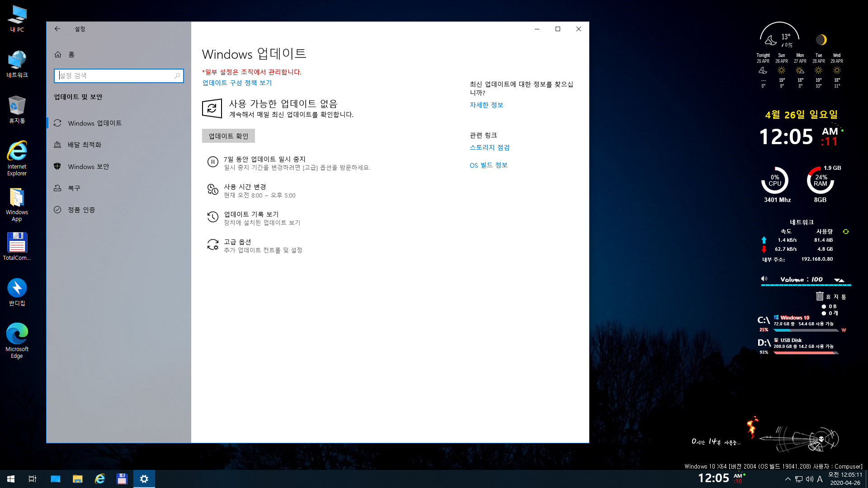This screenshot has height=488, width=868.
Task: Open Windows 보안 in the sidebar
Action: 118,166
